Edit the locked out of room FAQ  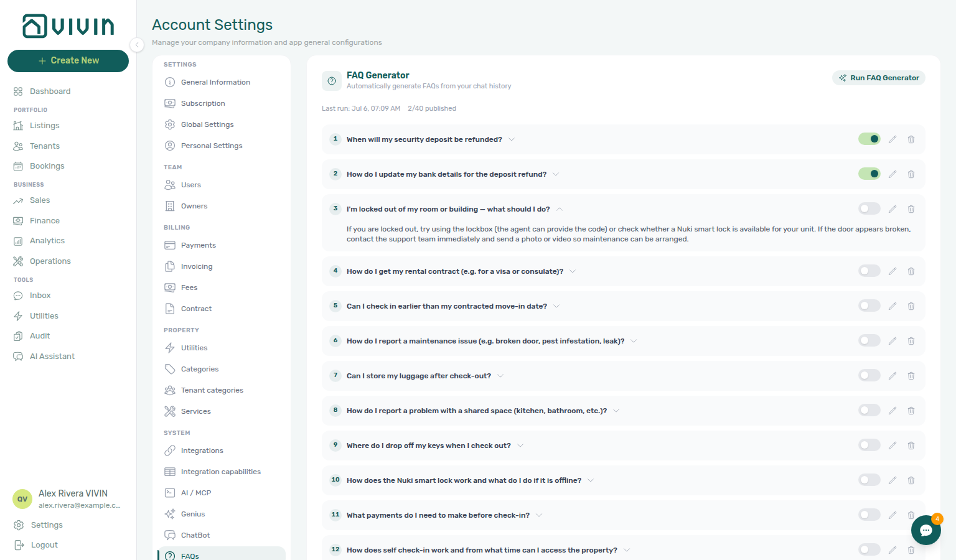click(893, 209)
